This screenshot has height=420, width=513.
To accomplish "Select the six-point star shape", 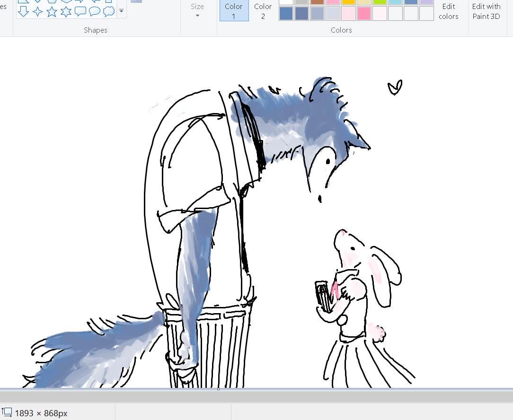I will [x=66, y=12].
